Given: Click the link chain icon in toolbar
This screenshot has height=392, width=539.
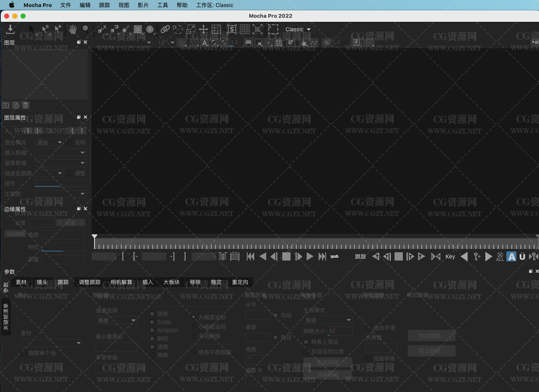Looking at the screenshot, I should (165, 29).
